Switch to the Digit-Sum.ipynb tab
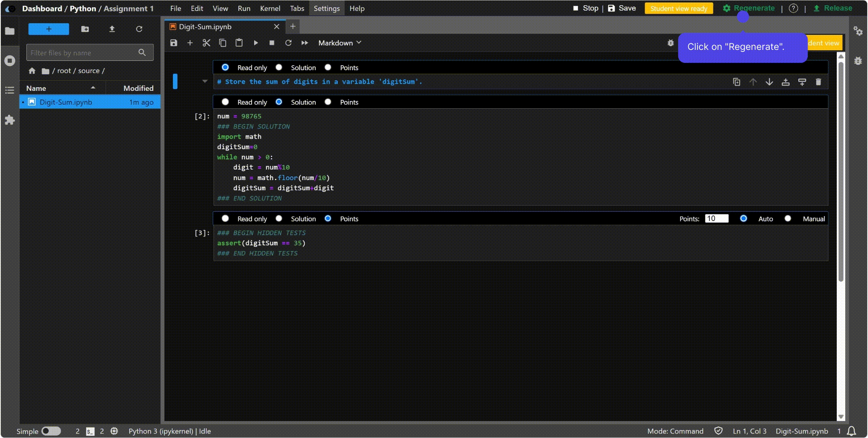This screenshot has height=438, width=868. 205,27
